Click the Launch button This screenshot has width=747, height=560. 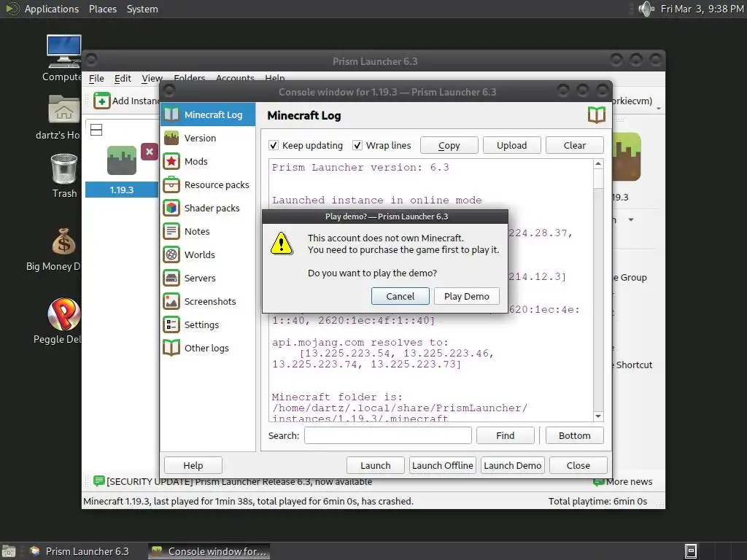point(376,465)
